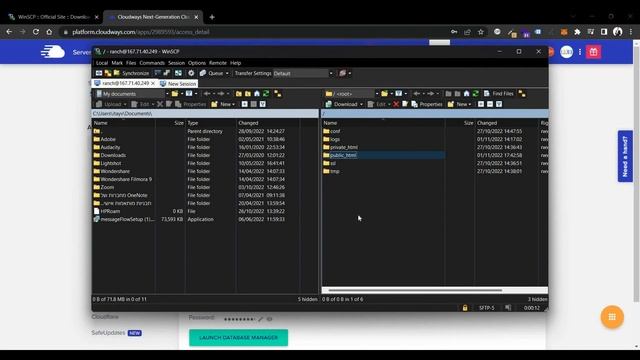The height and width of the screenshot is (360, 640).
Task: Close the ranch@167.71.40.249 session tab
Action: [153, 83]
